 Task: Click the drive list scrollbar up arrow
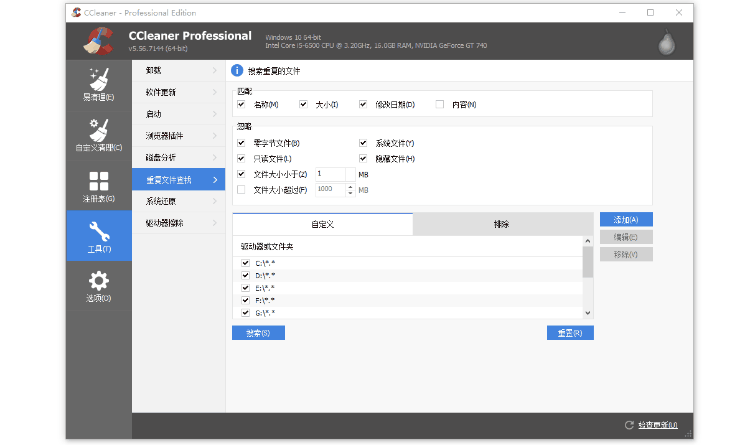tap(588, 242)
